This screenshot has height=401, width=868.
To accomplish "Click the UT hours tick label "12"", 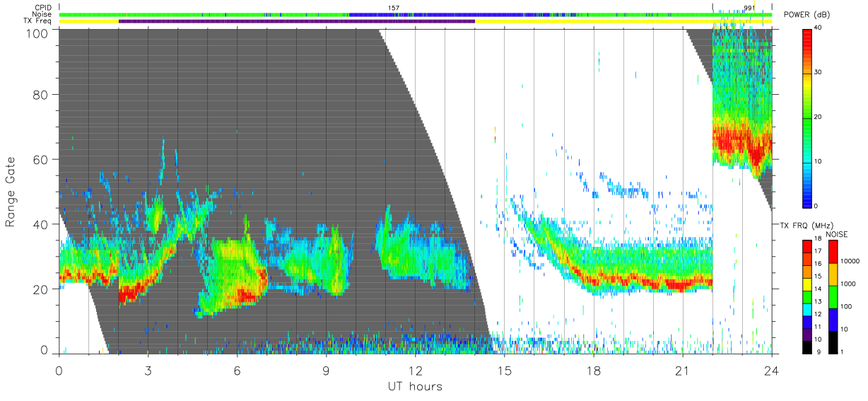I will click(415, 369).
